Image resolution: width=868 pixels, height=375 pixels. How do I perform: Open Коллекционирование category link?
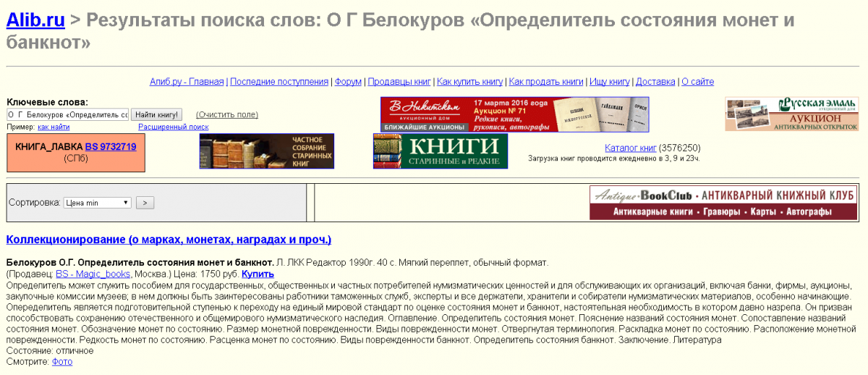169,240
